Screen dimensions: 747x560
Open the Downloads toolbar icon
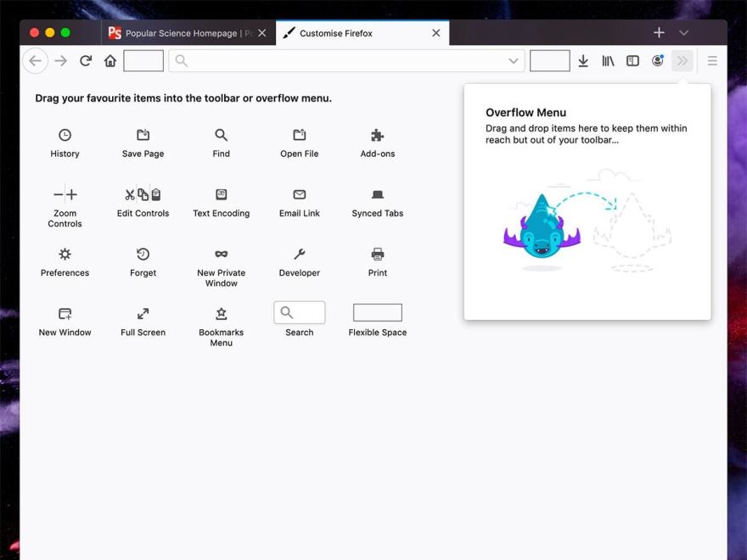[583, 60]
